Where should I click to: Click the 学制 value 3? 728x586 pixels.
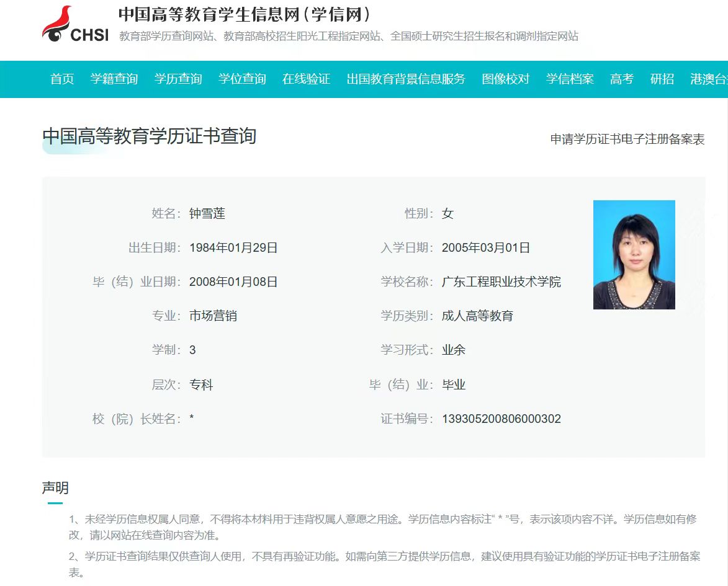coord(192,350)
